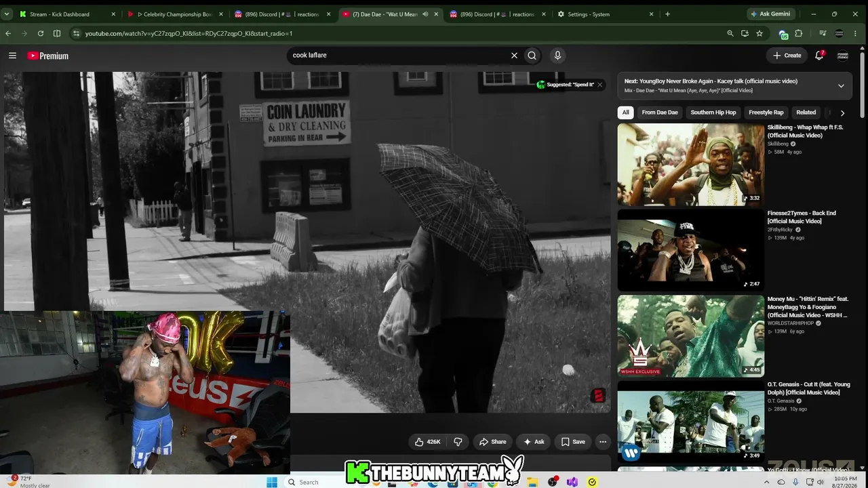Click the Windows taskbar Search box
Viewport: 868px width, 488px height.
(313, 482)
